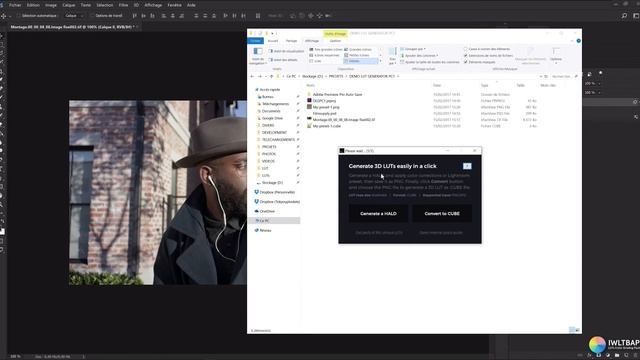Open Photoshop's Affichage menu in menu bar
The width and height of the screenshot is (640, 360).
coord(153,5)
